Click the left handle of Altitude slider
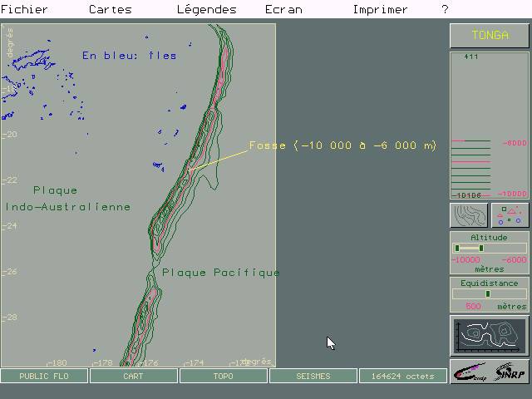 click(456, 248)
